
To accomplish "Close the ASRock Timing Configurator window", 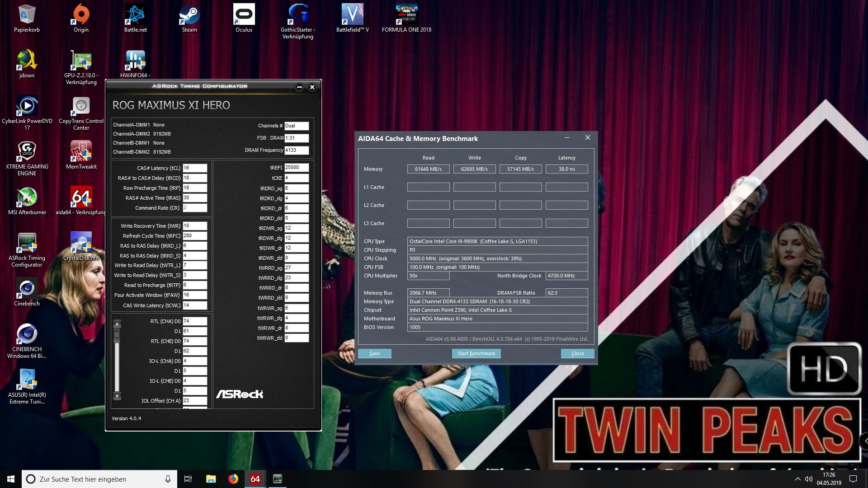I will 312,87.
